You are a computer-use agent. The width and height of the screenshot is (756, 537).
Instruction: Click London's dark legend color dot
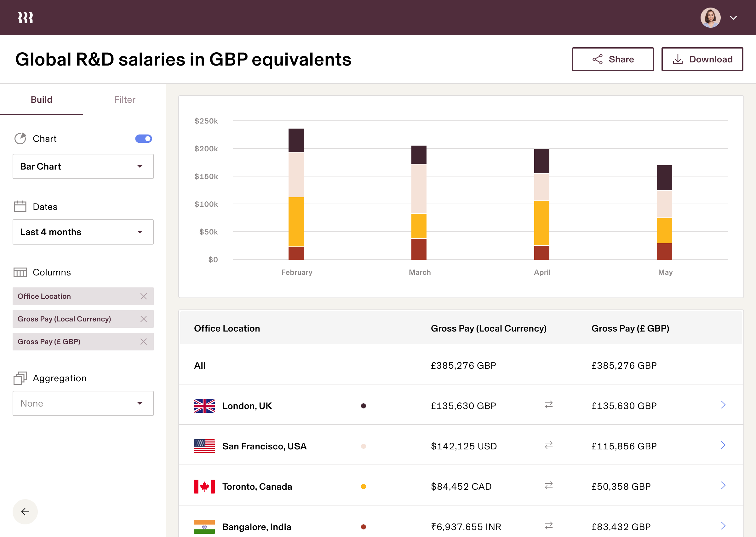(x=364, y=406)
